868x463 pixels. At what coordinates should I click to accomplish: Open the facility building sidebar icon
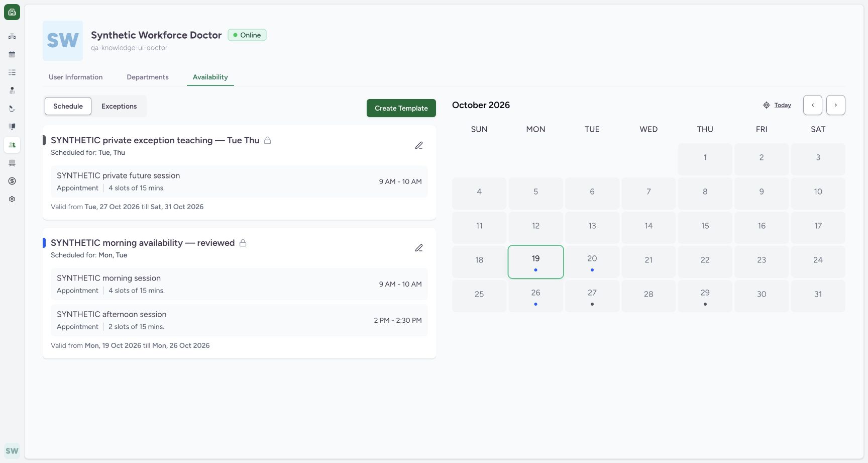coord(12,36)
